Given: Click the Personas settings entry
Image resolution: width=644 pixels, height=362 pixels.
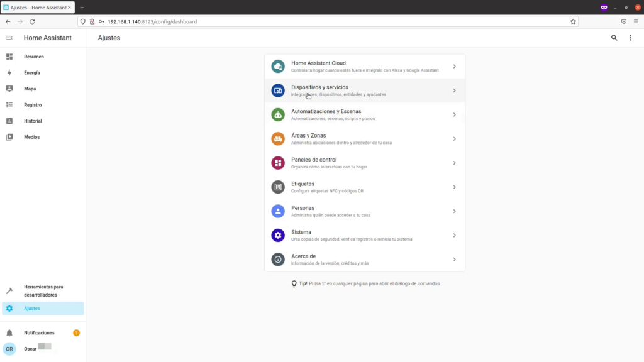Looking at the screenshot, I should 365,211.
